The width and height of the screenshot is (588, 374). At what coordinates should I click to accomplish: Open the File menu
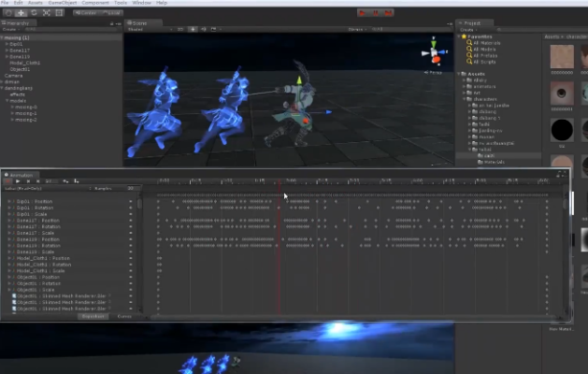coord(6,3)
